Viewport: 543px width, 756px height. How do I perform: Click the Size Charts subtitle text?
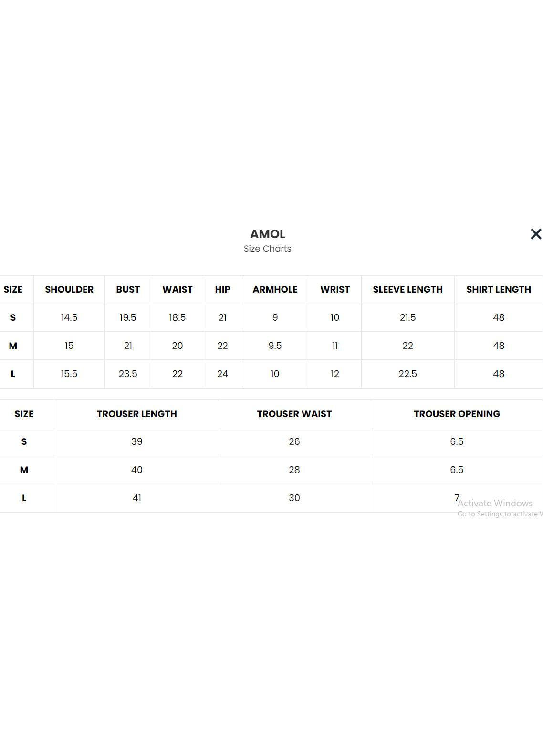click(x=267, y=249)
